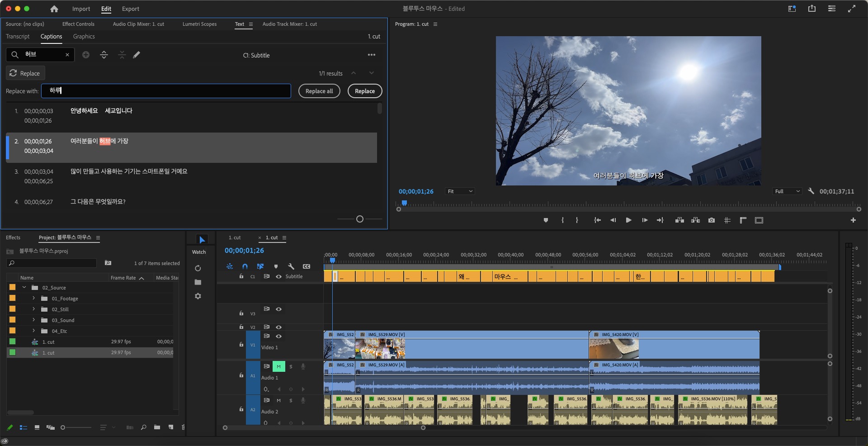Switch to the Export tab

[131, 9]
